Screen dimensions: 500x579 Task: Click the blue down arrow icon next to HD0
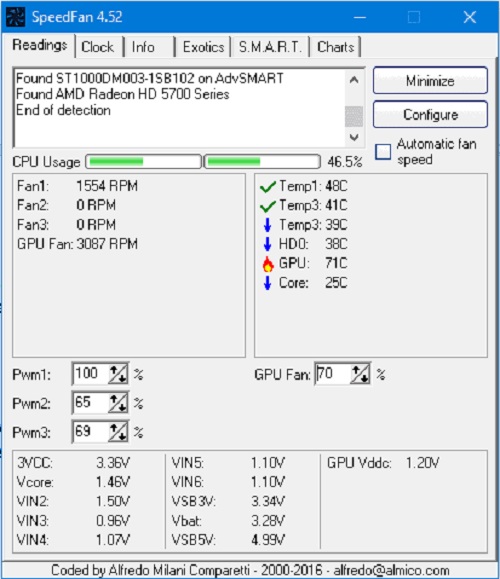(x=268, y=244)
